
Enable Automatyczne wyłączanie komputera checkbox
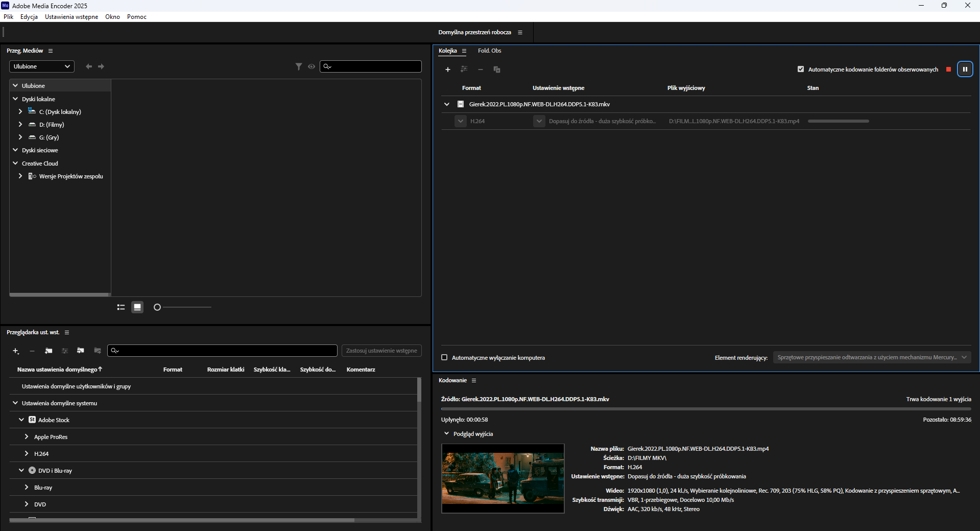point(444,357)
